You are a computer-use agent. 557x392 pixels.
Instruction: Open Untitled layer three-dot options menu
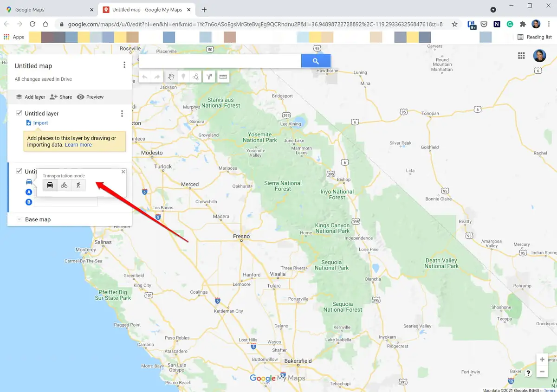pos(122,114)
